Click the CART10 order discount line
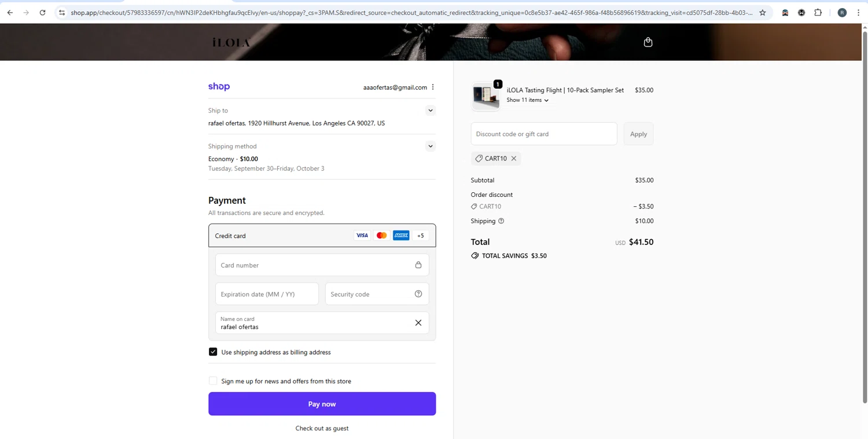 (x=562, y=206)
